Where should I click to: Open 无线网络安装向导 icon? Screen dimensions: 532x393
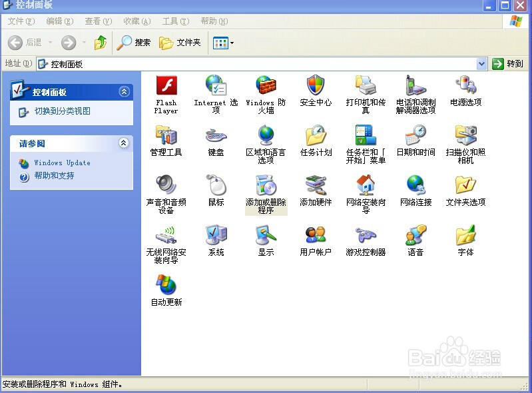(166, 235)
